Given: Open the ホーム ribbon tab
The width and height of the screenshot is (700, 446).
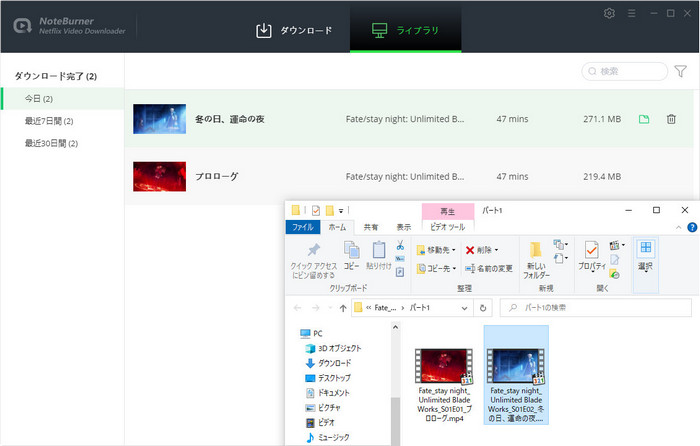Looking at the screenshot, I should pyautogui.click(x=337, y=227).
